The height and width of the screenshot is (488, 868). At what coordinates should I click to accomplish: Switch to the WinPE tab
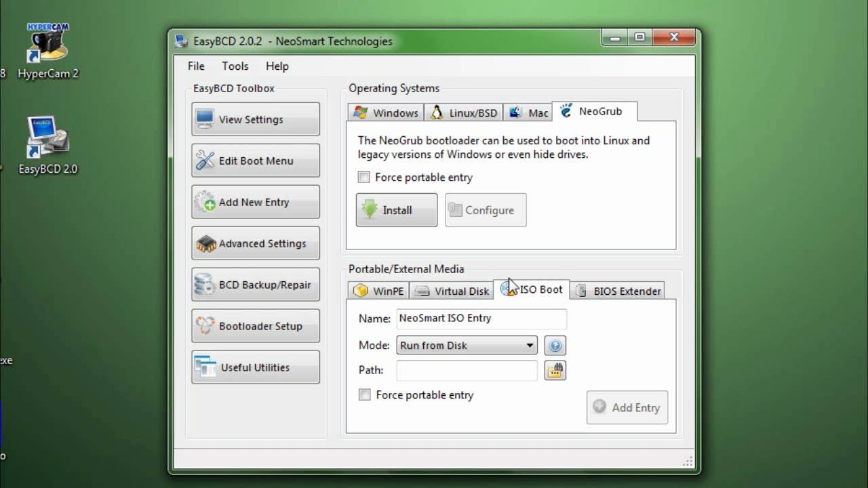(x=379, y=291)
